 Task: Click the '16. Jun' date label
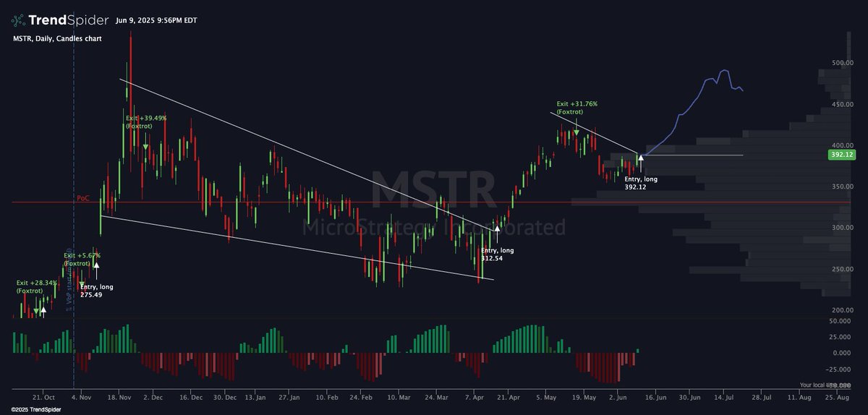click(x=655, y=398)
